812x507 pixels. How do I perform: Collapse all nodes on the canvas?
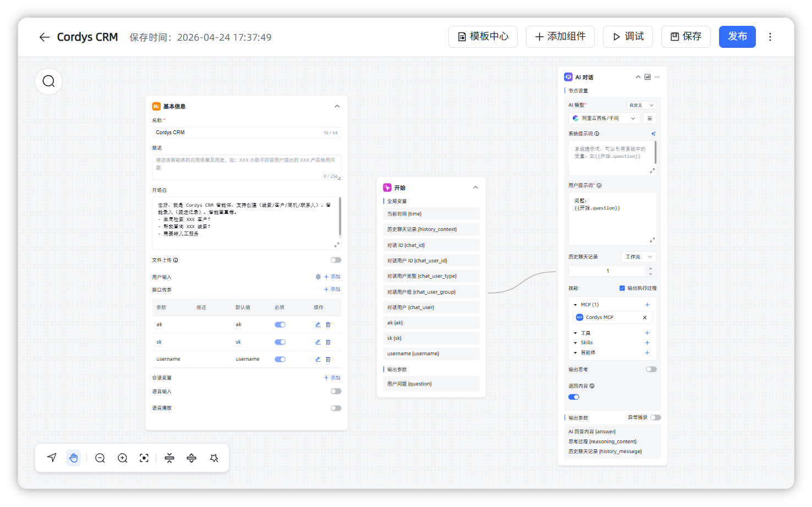click(169, 458)
